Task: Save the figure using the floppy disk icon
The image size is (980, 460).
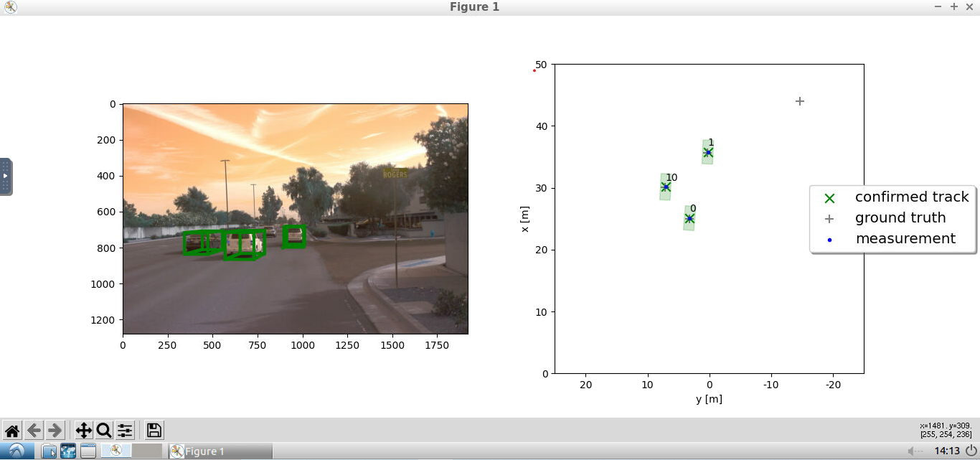Action: [x=153, y=430]
